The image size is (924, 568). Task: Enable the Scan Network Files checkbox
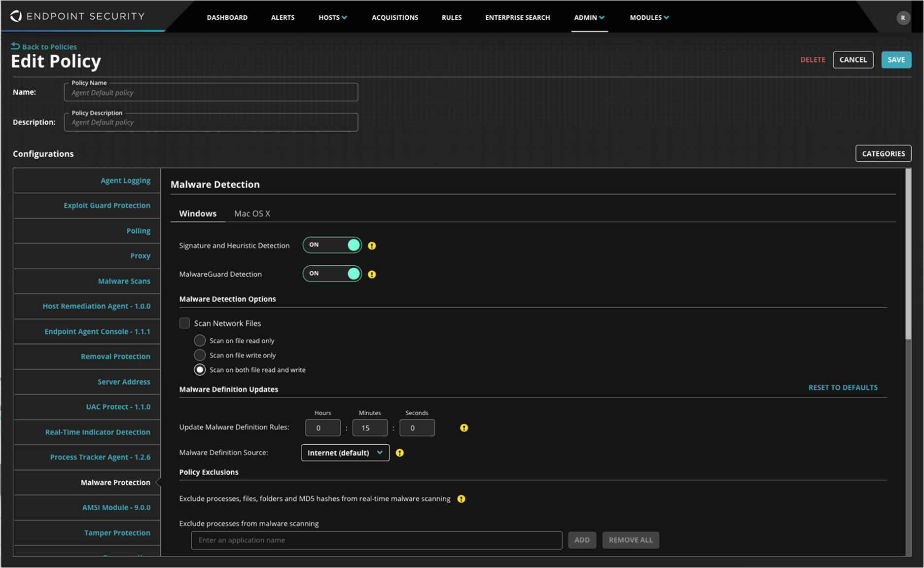184,323
